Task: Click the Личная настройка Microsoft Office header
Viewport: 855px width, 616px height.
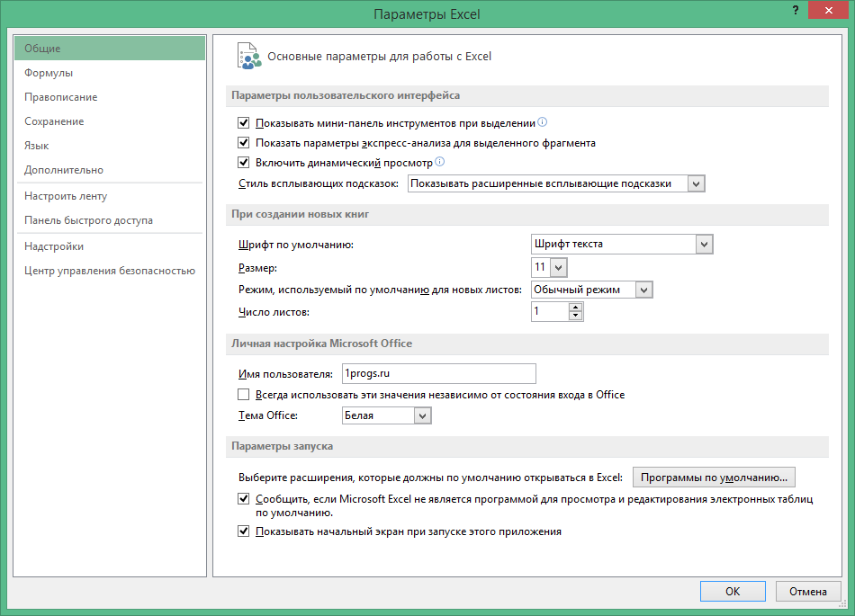Action: tap(527, 344)
